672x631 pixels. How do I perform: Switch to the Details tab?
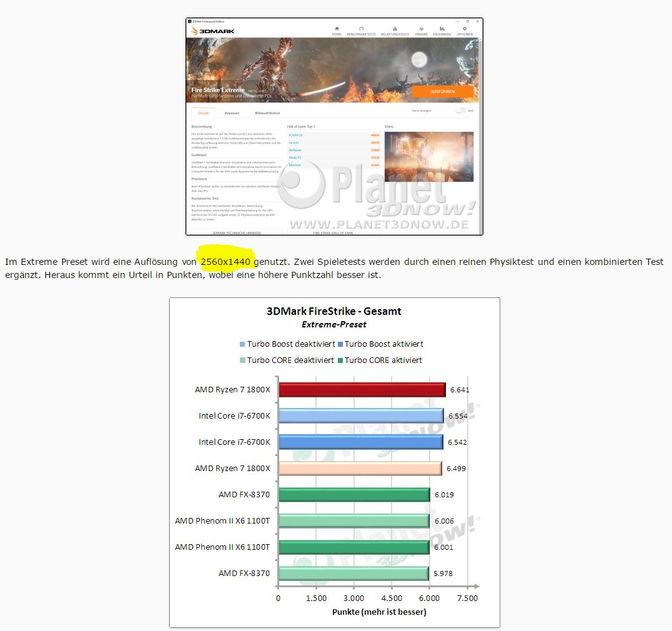204,112
